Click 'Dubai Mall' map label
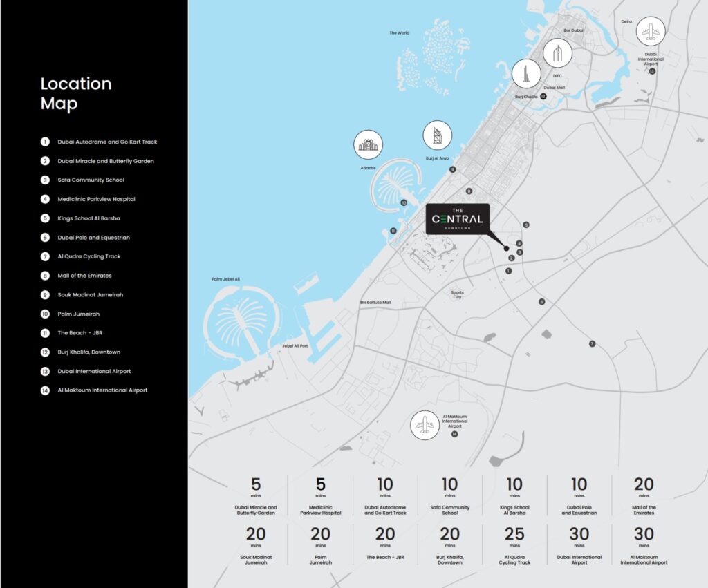Viewport: 708px width, 588px height. (x=554, y=88)
